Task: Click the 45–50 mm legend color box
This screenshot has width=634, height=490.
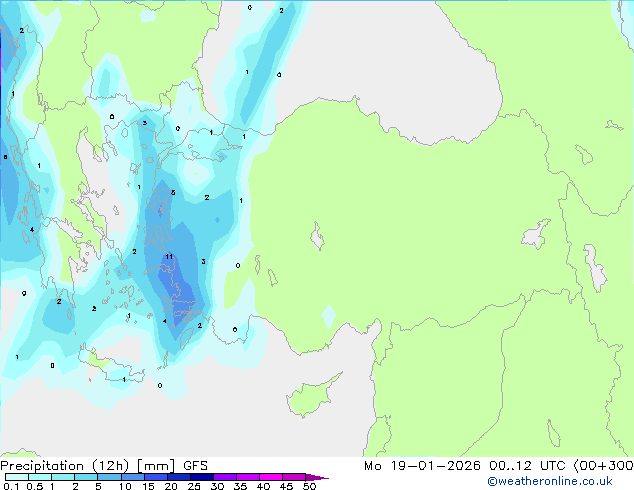Action: pyautogui.click(x=294, y=477)
